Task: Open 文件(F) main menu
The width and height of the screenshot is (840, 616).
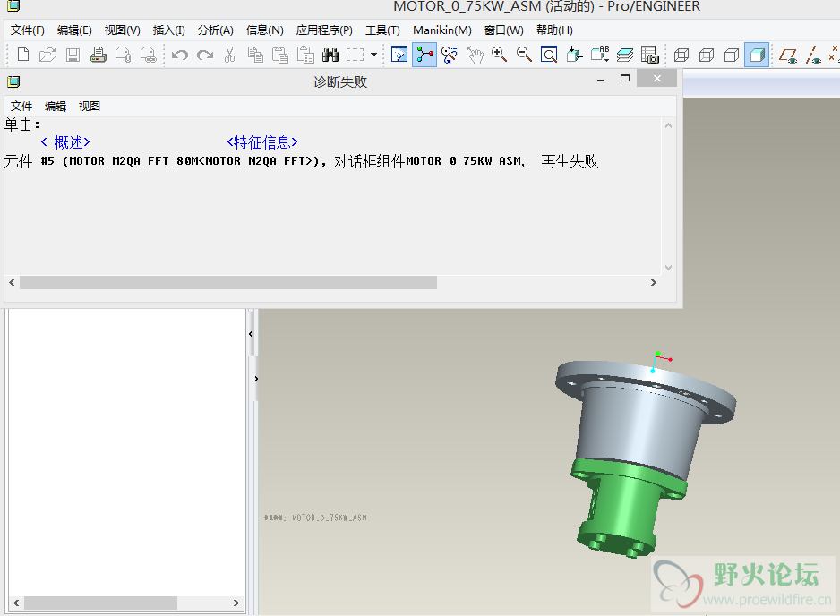Action: point(28,30)
